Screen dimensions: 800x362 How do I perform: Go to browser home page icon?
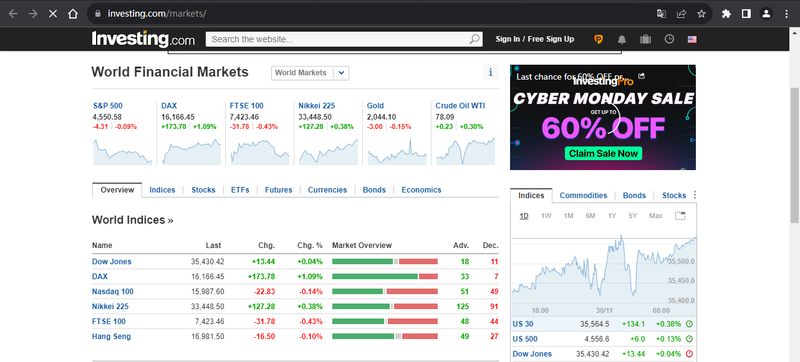73,14
